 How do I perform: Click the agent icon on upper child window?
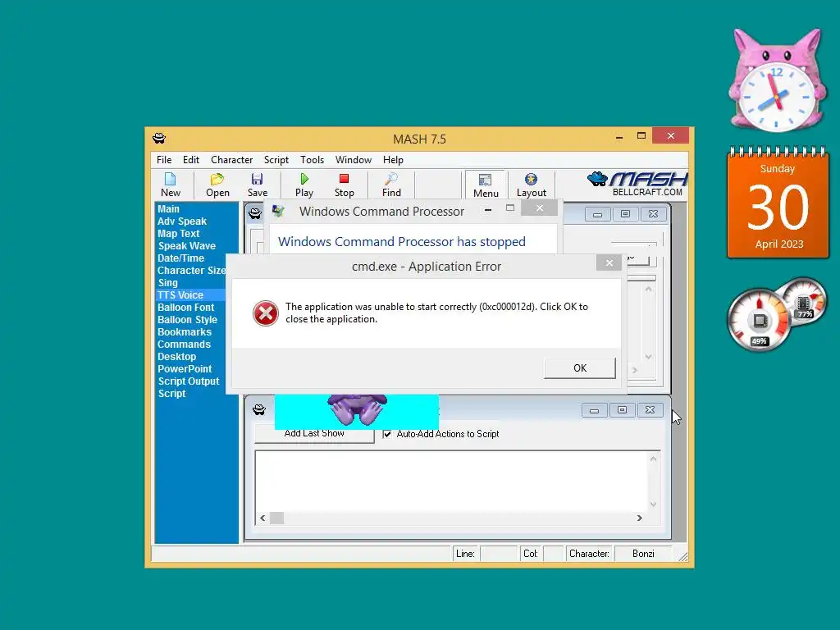click(x=255, y=214)
